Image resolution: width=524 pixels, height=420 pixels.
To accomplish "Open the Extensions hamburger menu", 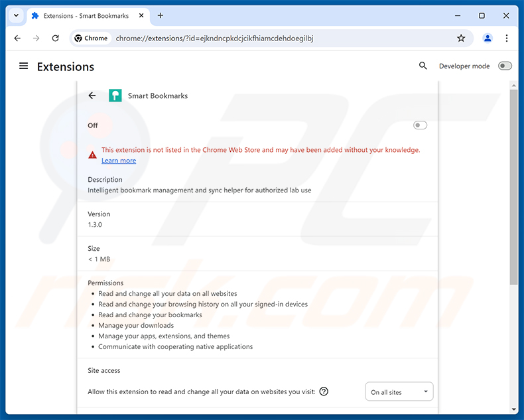I will point(23,66).
